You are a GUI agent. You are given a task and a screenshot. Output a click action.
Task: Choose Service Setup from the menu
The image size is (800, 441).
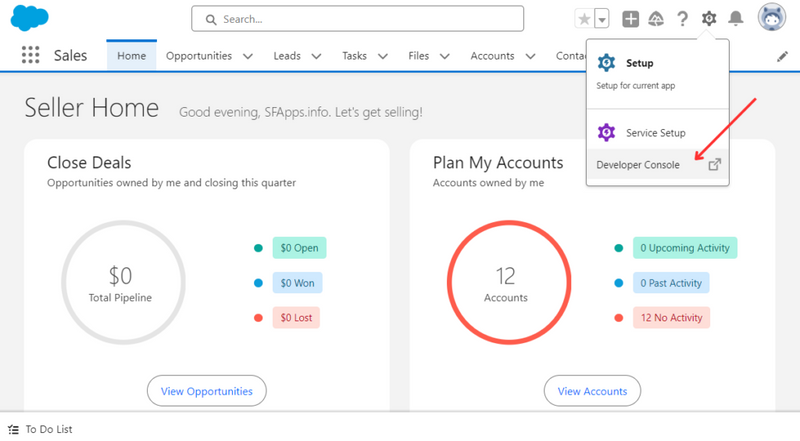[658, 133]
